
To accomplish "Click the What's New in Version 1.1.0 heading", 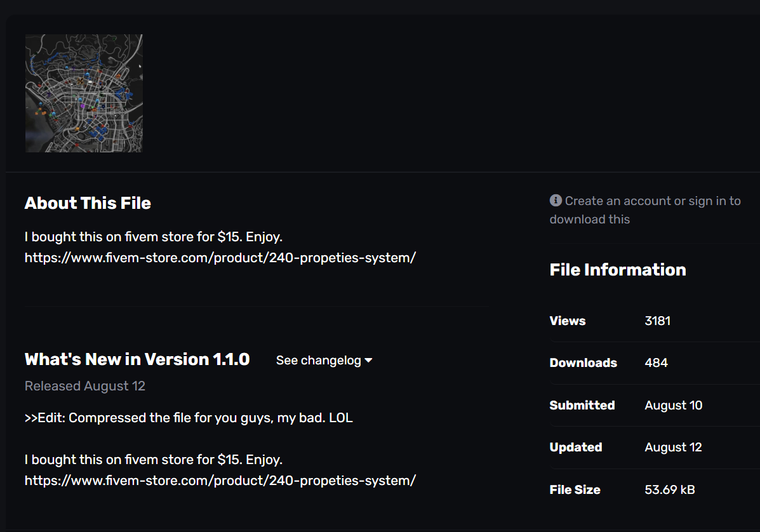I will pos(137,359).
